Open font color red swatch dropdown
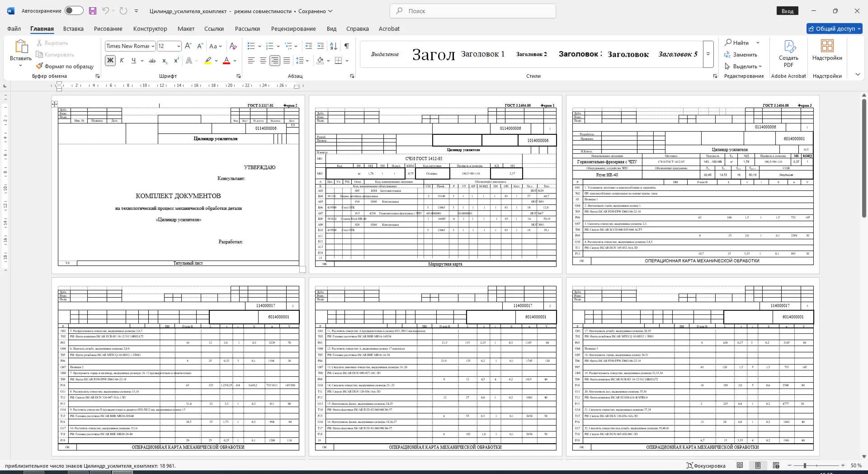The image size is (868, 474). 235,61
